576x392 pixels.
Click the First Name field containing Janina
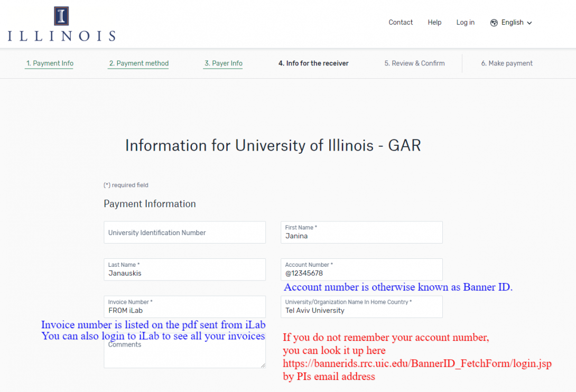point(361,232)
